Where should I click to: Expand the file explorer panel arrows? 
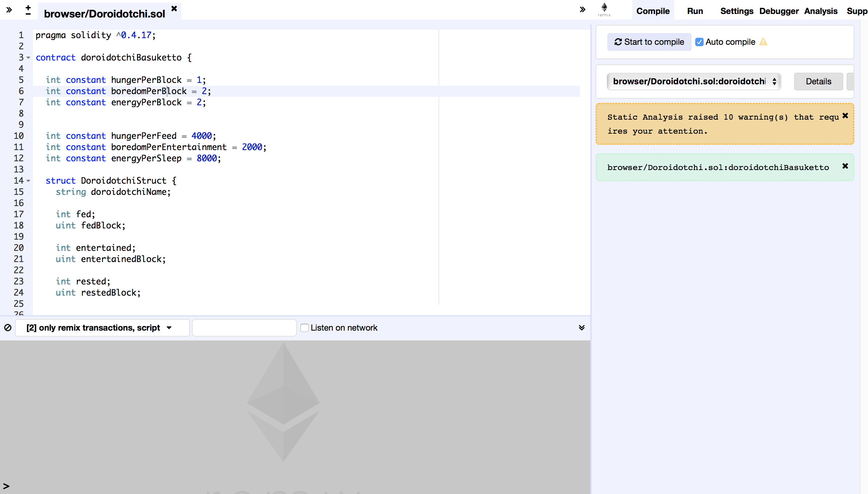click(x=9, y=10)
